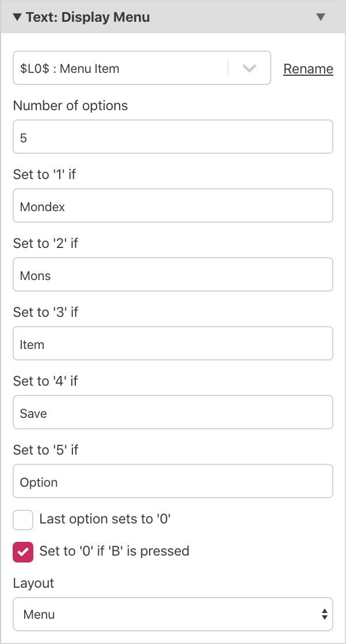Screen dimensions: 346x644
Task: Click the Last option sets to '0' label text
Action: (x=106, y=519)
